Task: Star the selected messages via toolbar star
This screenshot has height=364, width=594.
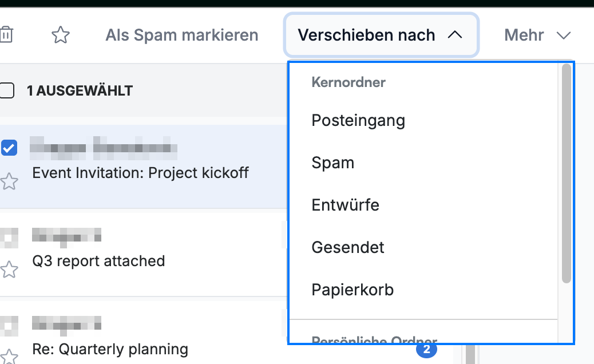Action: click(x=61, y=35)
